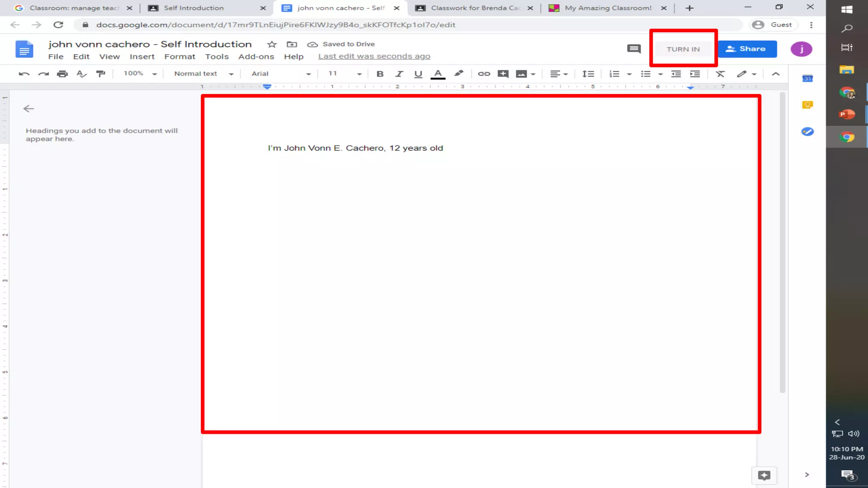The width and height of the screenshot is (868, 488).
Task: Open the purple account avatar
Action: (x=801, y=49)
